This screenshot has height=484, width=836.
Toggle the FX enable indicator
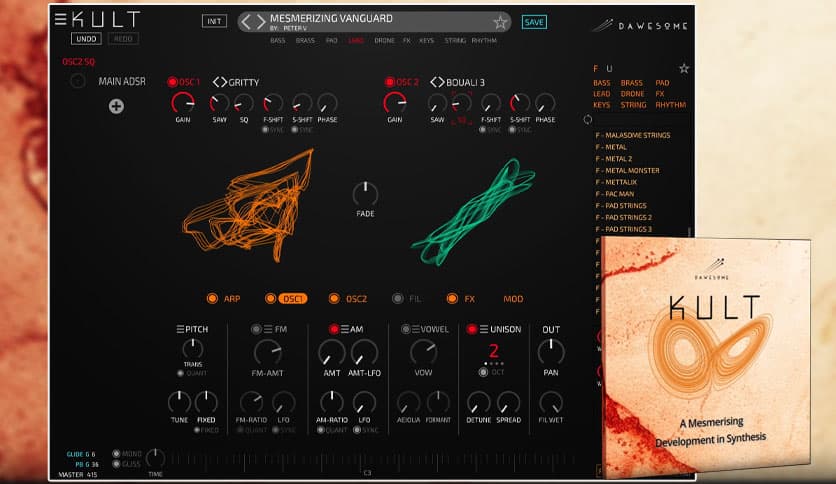(x=452, y=299)
